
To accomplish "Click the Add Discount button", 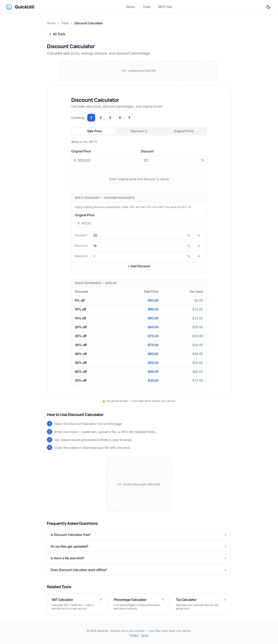I will click(x=139, y=266).
